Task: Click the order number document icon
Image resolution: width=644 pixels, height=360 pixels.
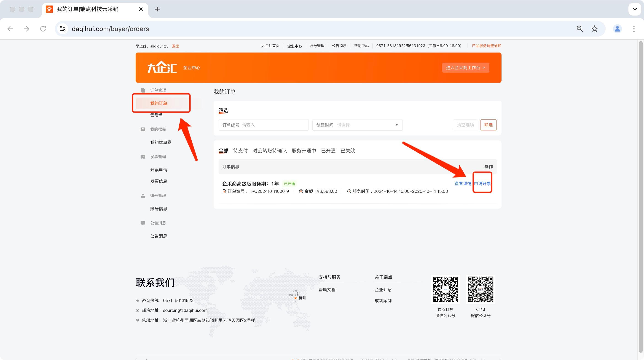Action: (224, 191)
